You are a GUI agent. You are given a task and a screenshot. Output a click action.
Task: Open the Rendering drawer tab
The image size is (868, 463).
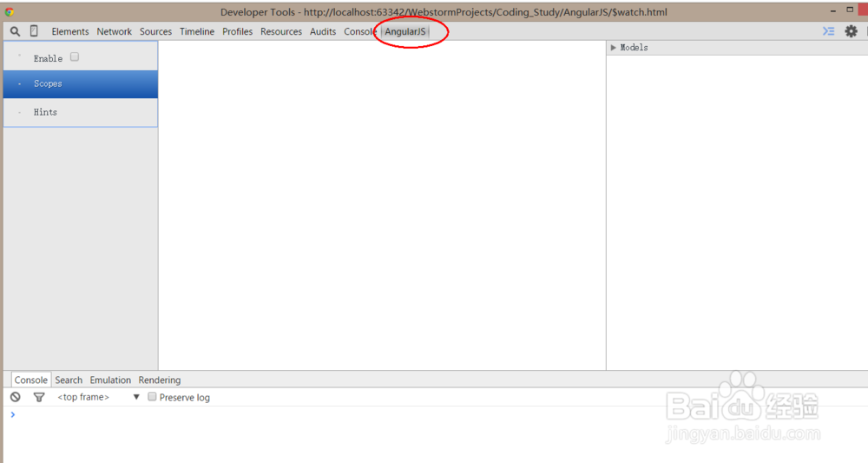pyautogui.click(x=160, y=380)
